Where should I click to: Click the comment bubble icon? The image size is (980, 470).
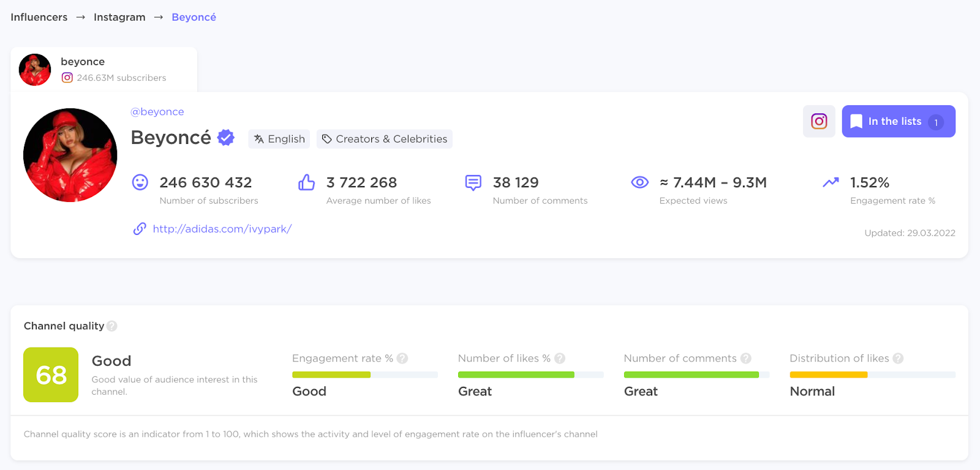coord(473,182)
